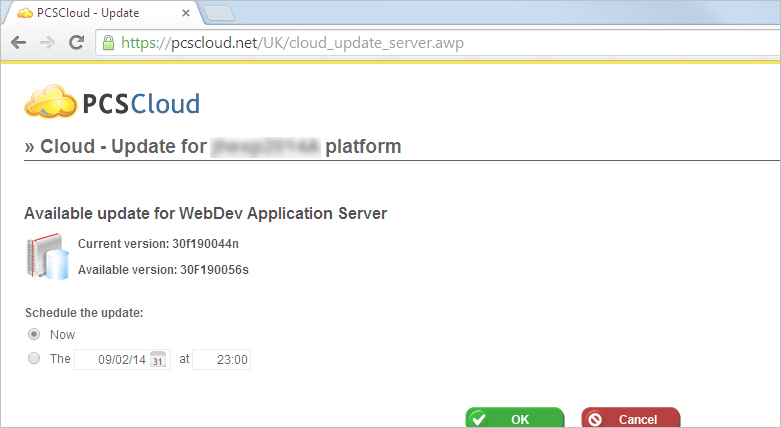Click the Available update for WebDev heading
Viewport: 781px width, 428px height.
[x=206, y=213]
